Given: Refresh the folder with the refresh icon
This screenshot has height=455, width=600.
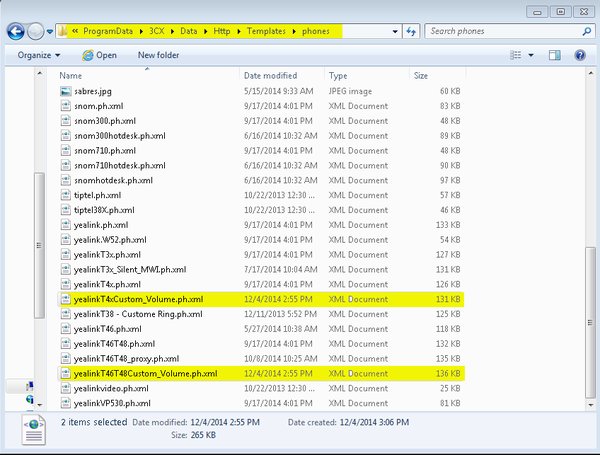Looking at the screenshot, I should (x=412, y=32).
